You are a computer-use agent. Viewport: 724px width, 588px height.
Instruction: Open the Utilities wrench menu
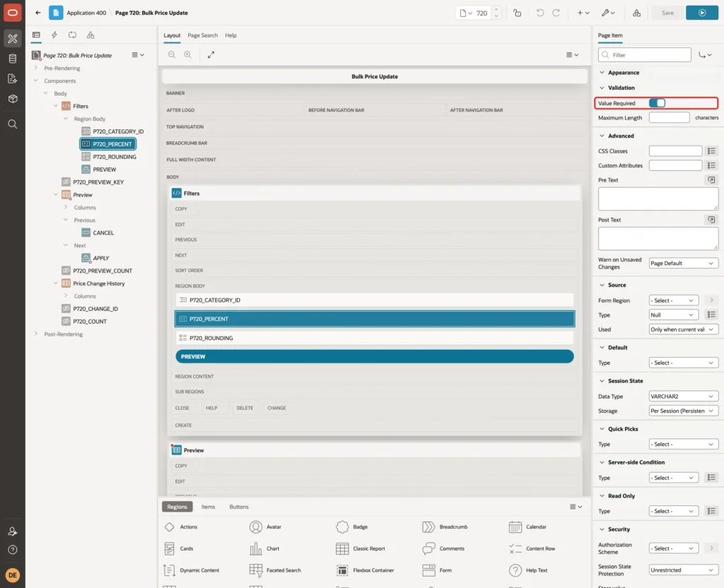607,13
